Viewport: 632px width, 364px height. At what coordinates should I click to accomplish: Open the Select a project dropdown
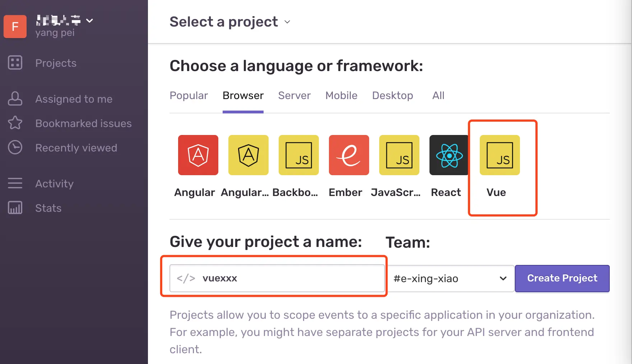pos(230,22)
